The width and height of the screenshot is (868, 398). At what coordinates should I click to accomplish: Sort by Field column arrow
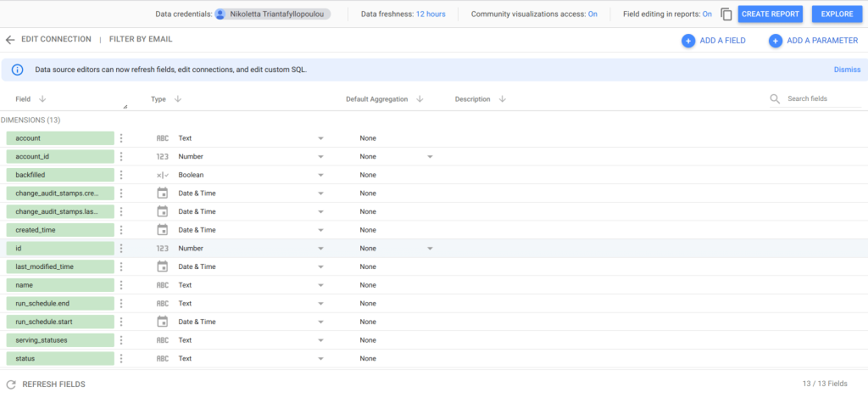[42, 99]
